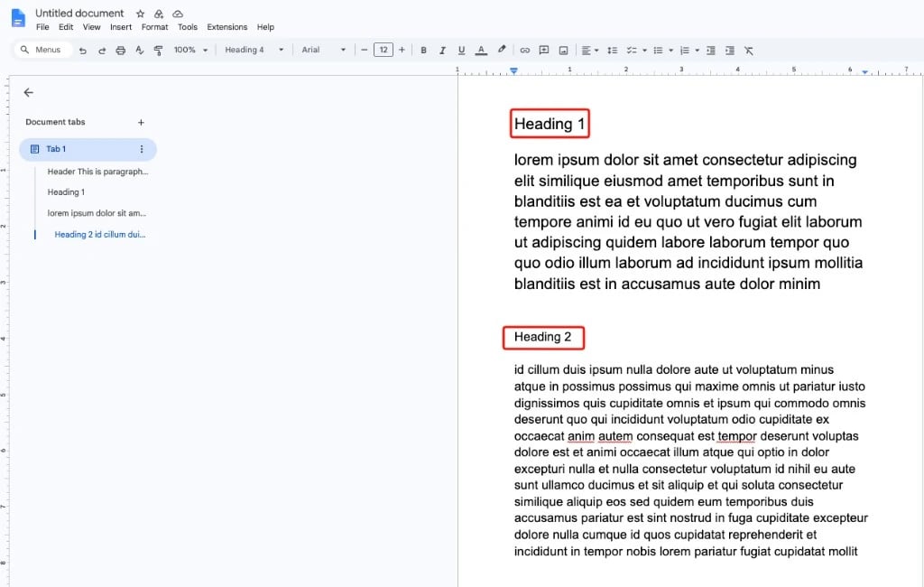This screenshot has height=587, width=924.
Task: Apply a numbered list
Action: [x=684, y=51]
